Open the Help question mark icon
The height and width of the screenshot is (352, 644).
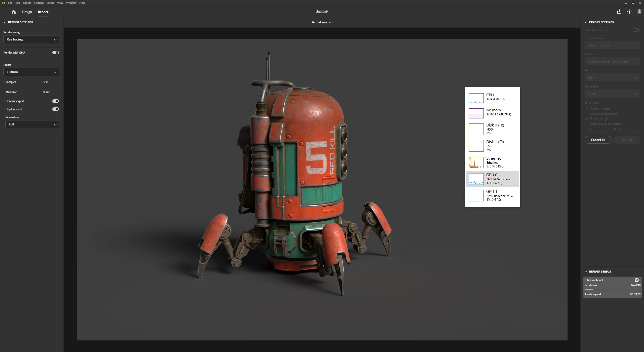point(629,12)
